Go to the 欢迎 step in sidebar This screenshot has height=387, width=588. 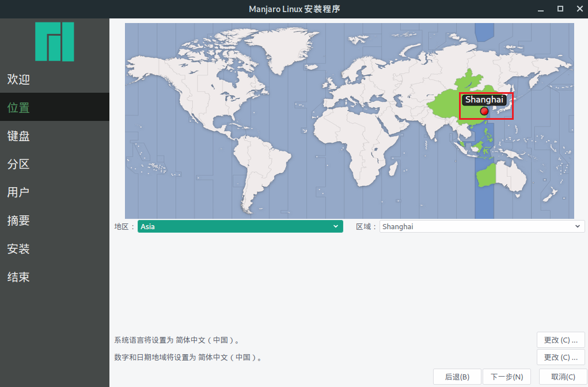18,79
